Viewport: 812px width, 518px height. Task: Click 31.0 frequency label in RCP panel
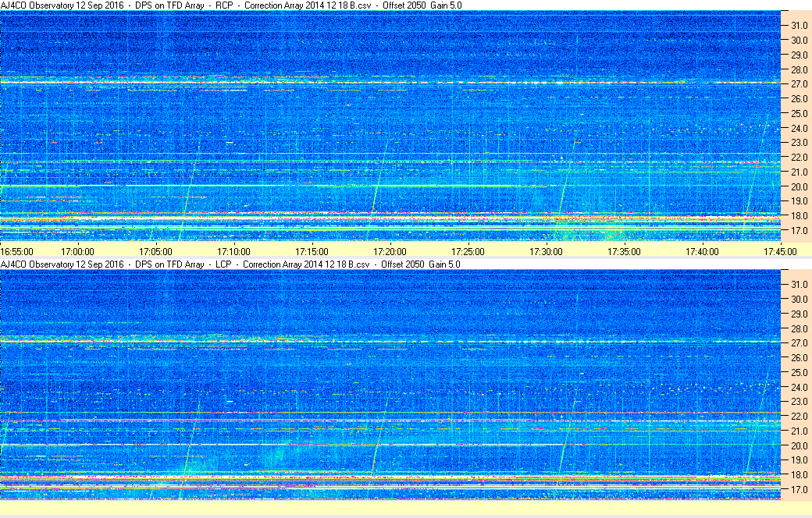tap(800, 26)
